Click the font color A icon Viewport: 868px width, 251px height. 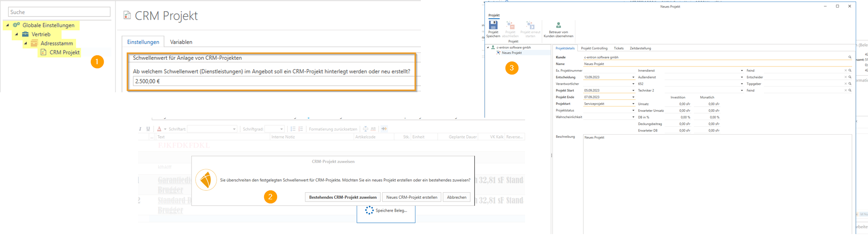pos(159,129)
